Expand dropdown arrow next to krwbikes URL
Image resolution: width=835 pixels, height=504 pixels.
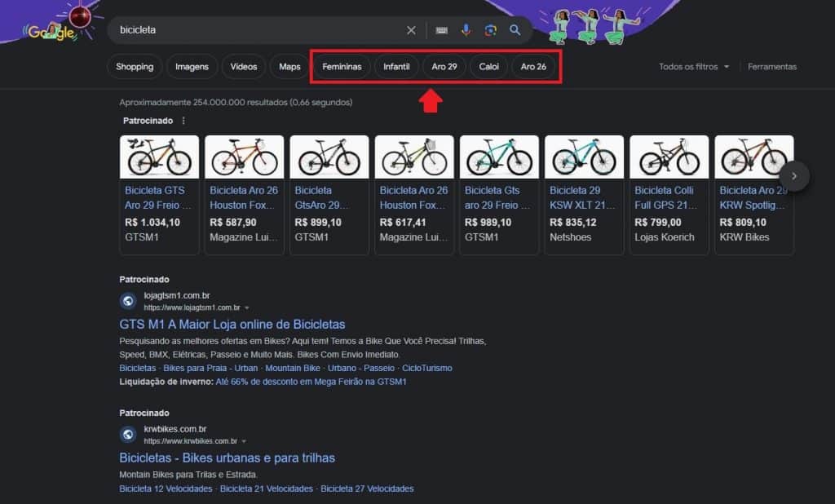pos(244,442)
